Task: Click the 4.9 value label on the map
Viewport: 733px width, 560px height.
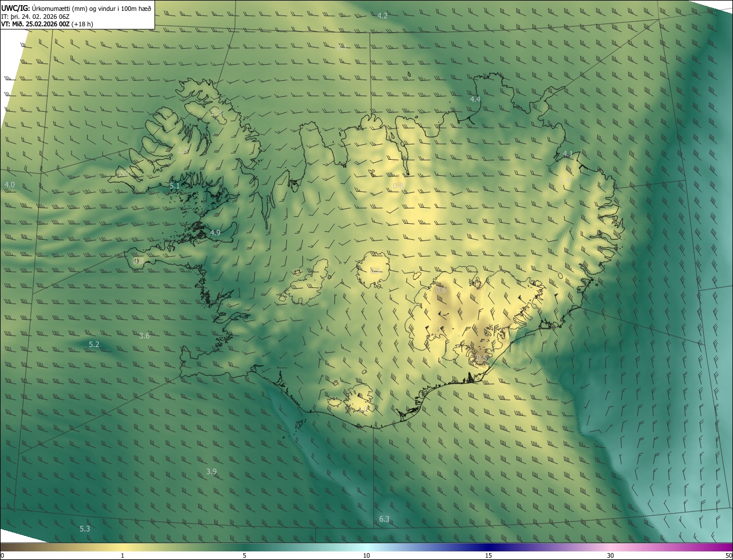Action: [215, 233]
